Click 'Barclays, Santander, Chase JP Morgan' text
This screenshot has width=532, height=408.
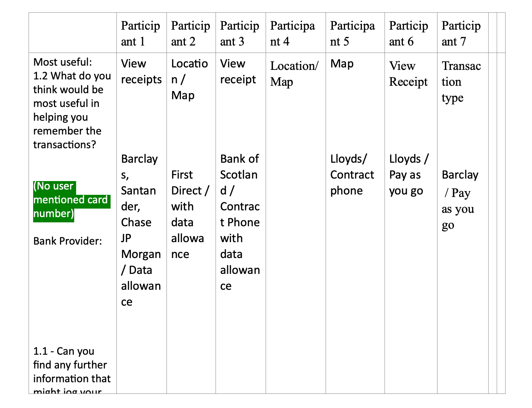point(141,206)
